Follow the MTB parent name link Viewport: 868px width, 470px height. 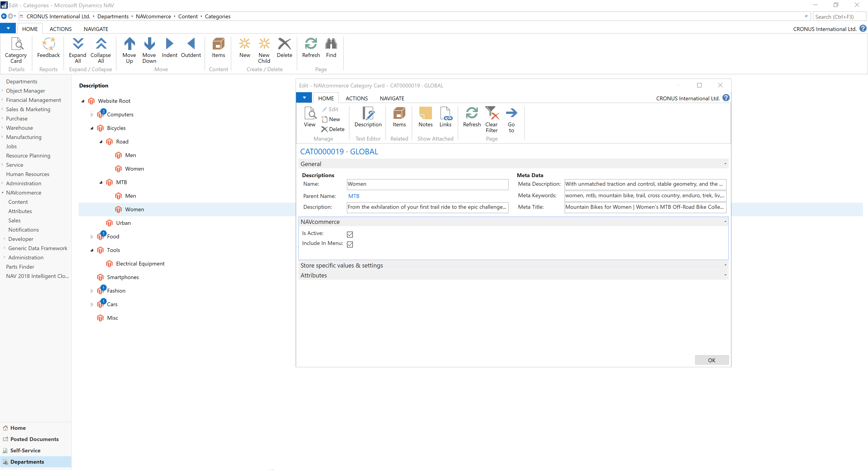coord(354,196)
